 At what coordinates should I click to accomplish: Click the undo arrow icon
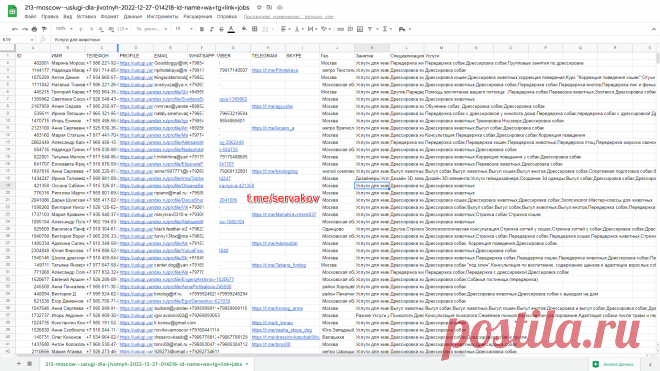15,29
